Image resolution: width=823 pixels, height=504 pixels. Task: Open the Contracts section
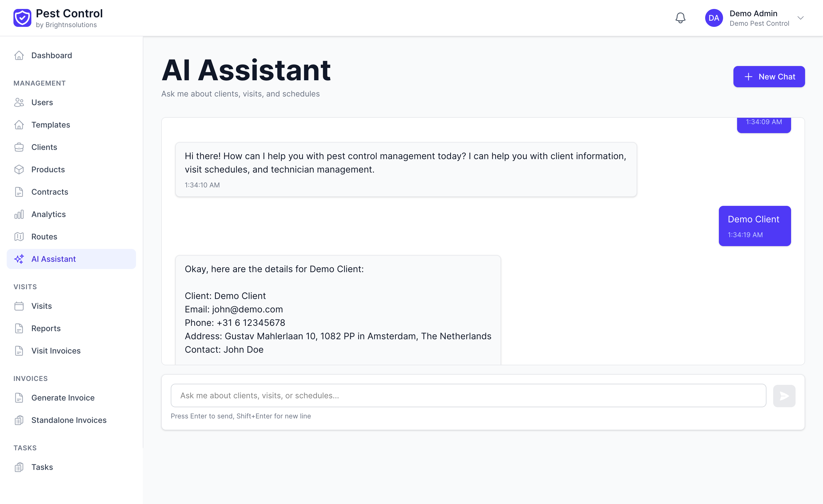point(50,192)
